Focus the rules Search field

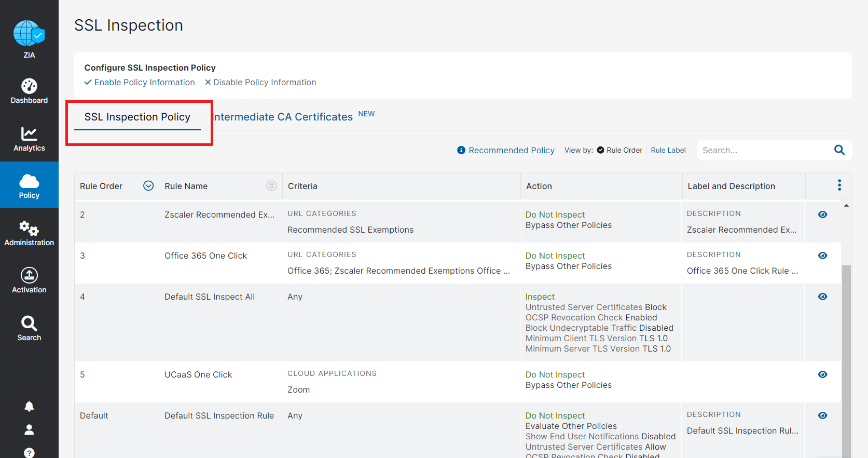point(765,150)
